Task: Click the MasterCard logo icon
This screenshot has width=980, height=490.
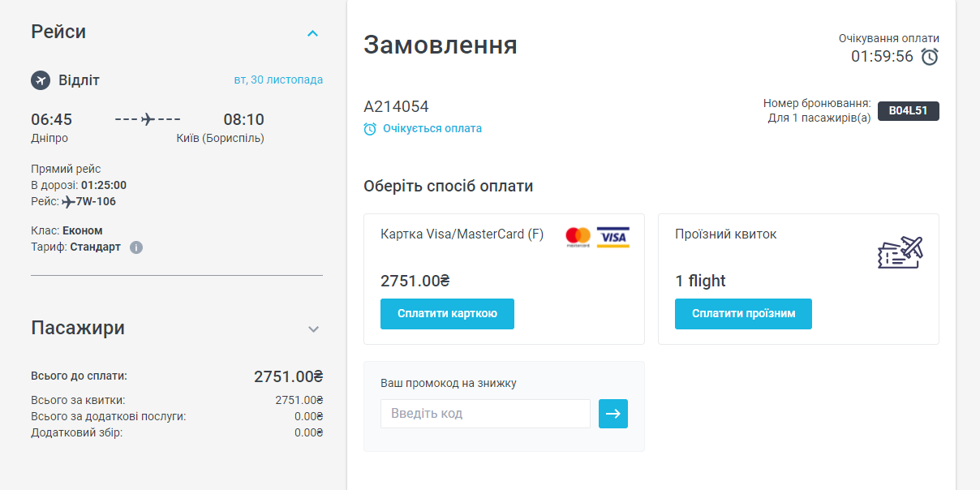Action: pyautogui.click(x=578, y=236)
